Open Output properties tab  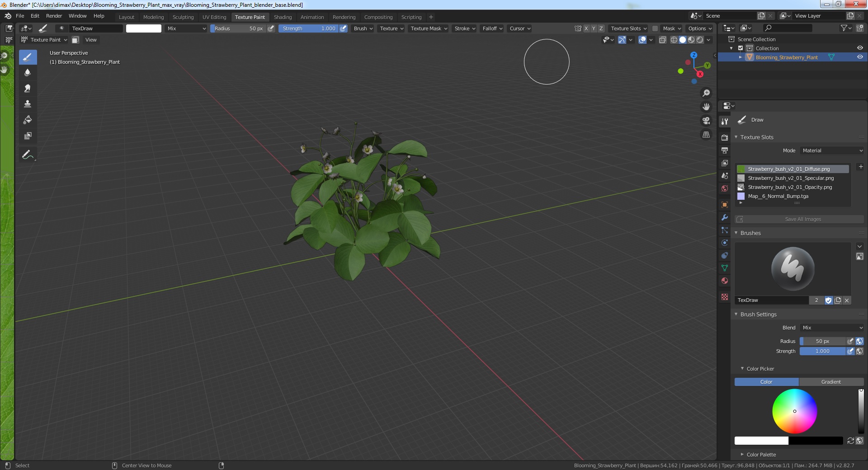pyautogui.click(x=725, y=150)
